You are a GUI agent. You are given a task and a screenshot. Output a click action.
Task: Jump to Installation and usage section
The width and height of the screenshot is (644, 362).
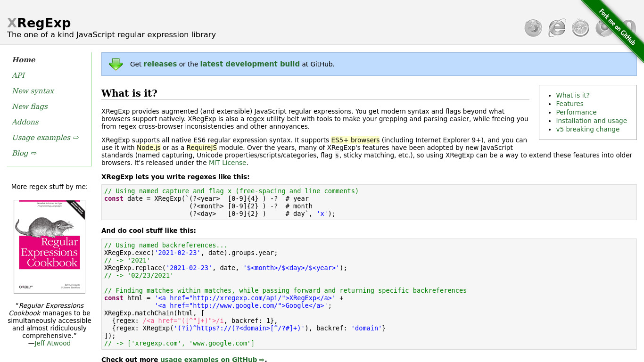[592, 121]
